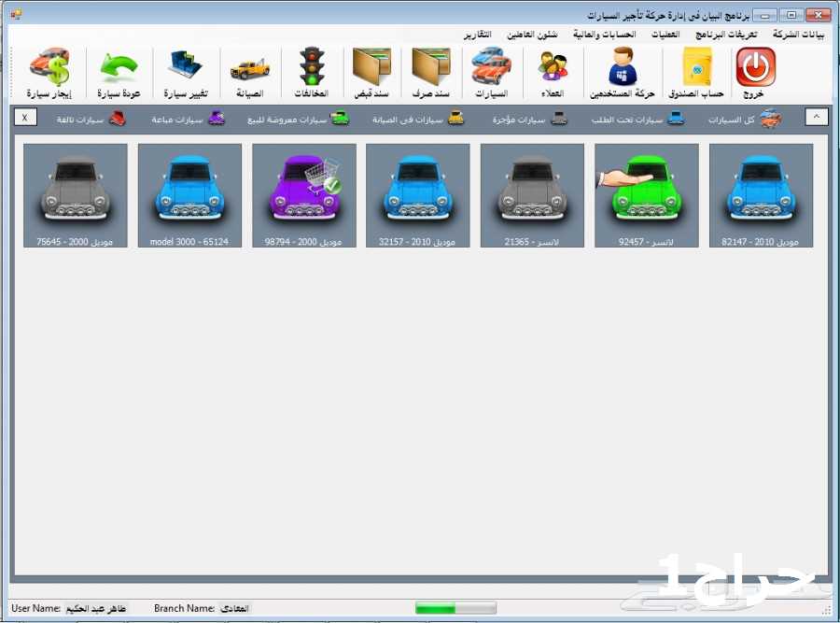Click the X button on filter bar

pyautogui.click(x=24, y=119)
